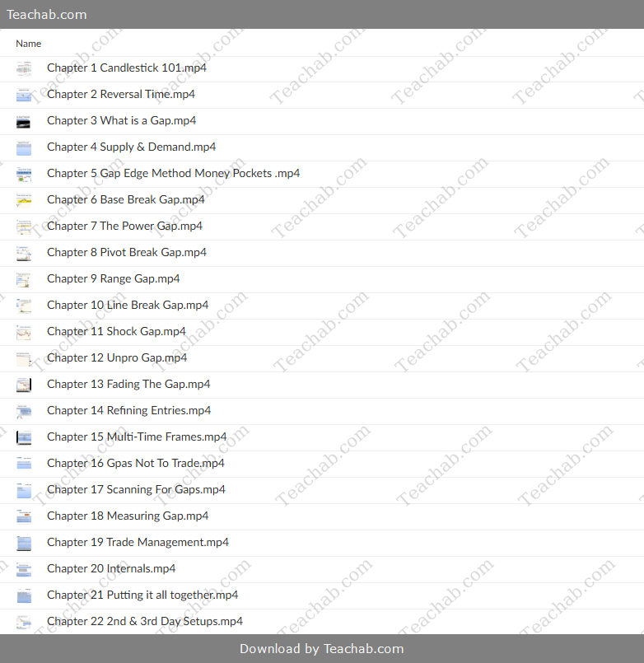The height and width of the screenshot is (663, 644).
Task: Click the icon next to Chapter 19 Trade Management
Action: click(x=24, y=543)
